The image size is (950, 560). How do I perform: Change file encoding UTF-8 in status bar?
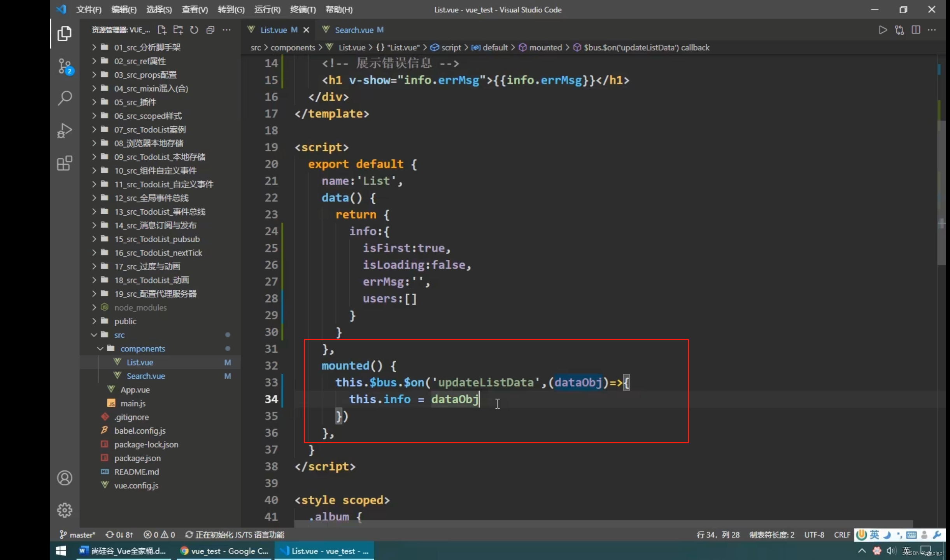(x=814, y=535)
